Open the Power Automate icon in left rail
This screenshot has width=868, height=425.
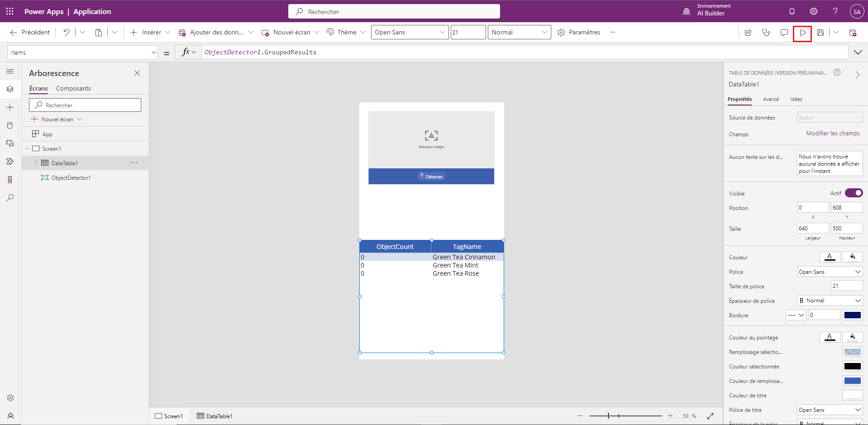click(x=10, y=162)
